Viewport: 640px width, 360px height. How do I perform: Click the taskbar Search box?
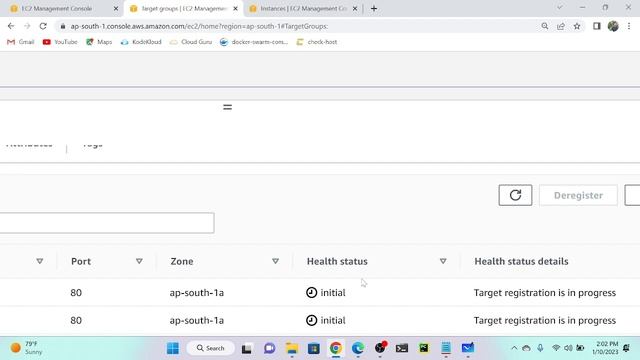[211, 348]
